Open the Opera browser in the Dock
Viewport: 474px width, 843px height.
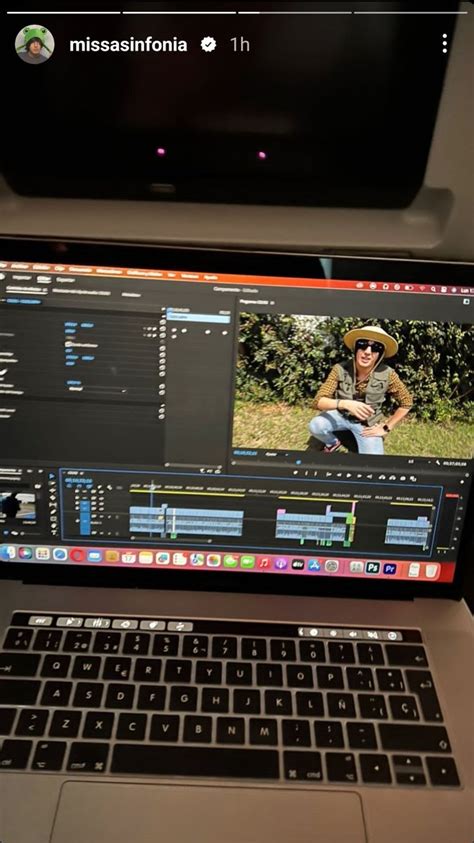coord(77,555)
